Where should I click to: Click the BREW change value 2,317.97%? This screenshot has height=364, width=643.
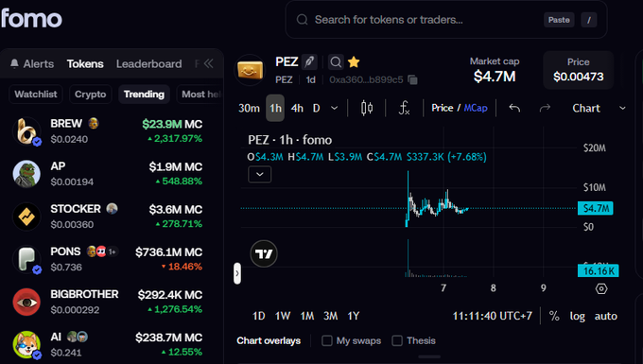click(x=175, y=139)
